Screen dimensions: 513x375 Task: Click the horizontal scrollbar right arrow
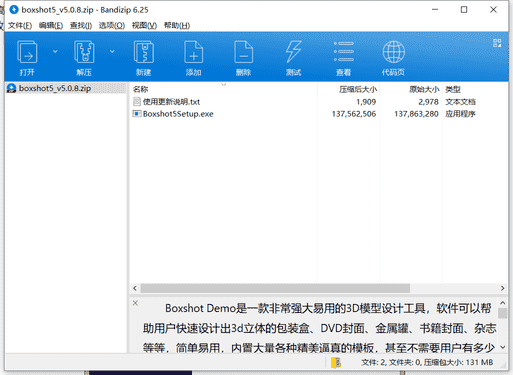pos(503,288)
